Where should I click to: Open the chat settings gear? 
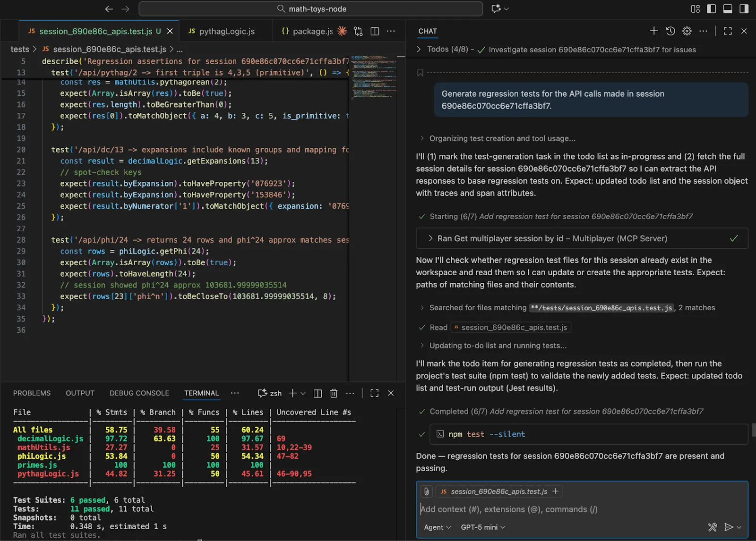[x=687, y=31]
